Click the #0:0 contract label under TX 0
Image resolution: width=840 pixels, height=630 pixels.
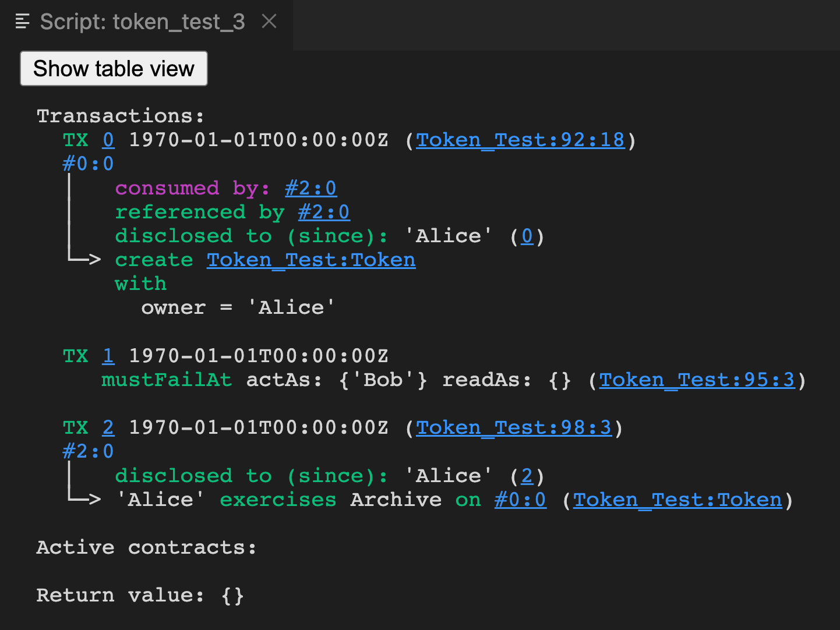coord(88,164)
